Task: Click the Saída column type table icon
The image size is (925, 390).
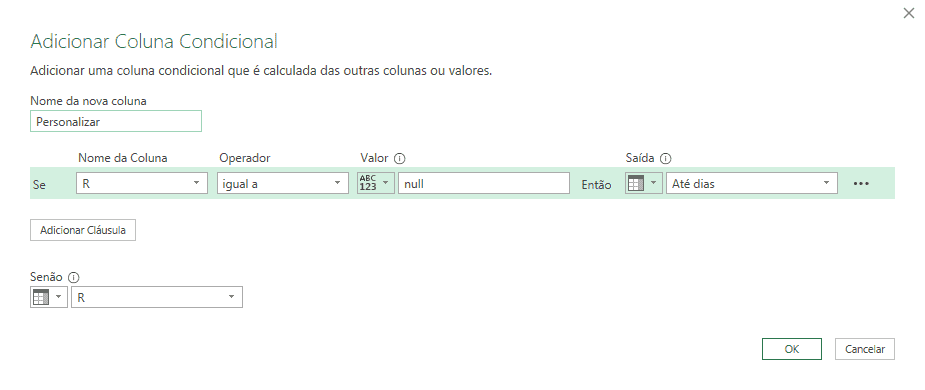Action: [x=635, y=183]
